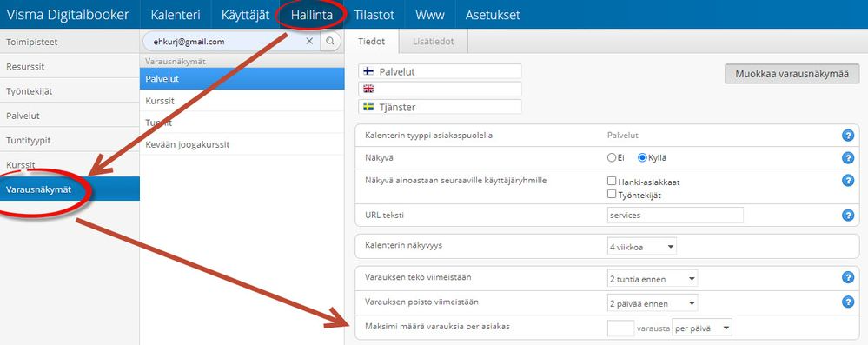Open Työntekijät in the sidebar
The width and height of the screenshot is (868, 345).
point(70,91)
